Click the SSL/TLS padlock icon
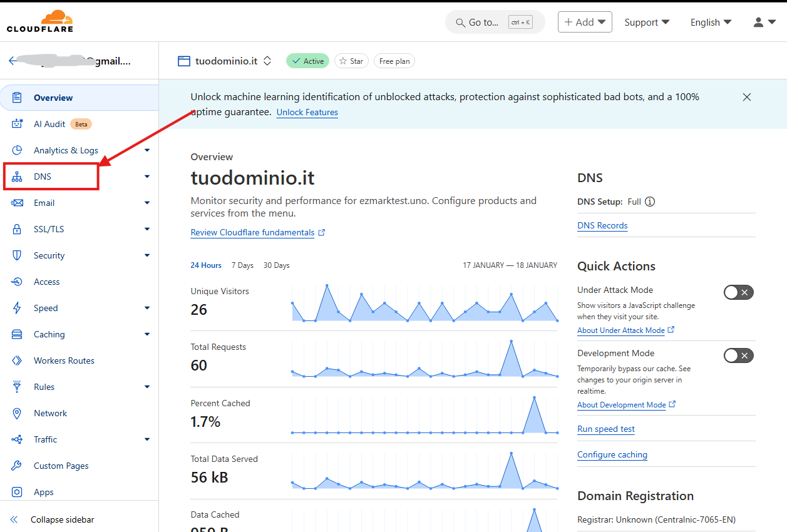The width and height of the screenshot is (787, 532). 17,229
